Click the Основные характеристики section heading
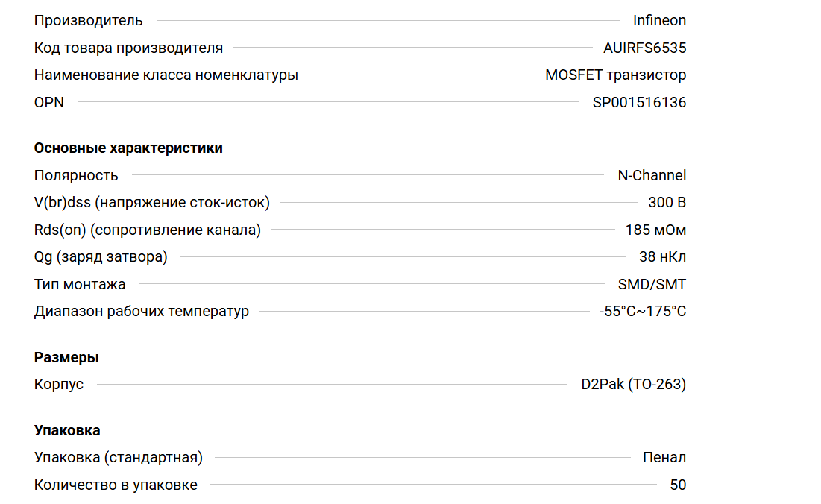This screenshot has width=821, height=504. click(128, 148)
